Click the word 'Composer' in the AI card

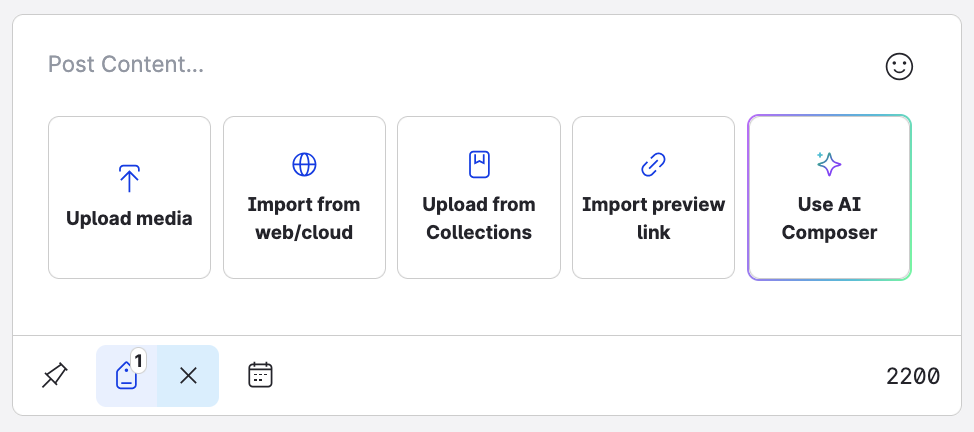coord(829,233)
